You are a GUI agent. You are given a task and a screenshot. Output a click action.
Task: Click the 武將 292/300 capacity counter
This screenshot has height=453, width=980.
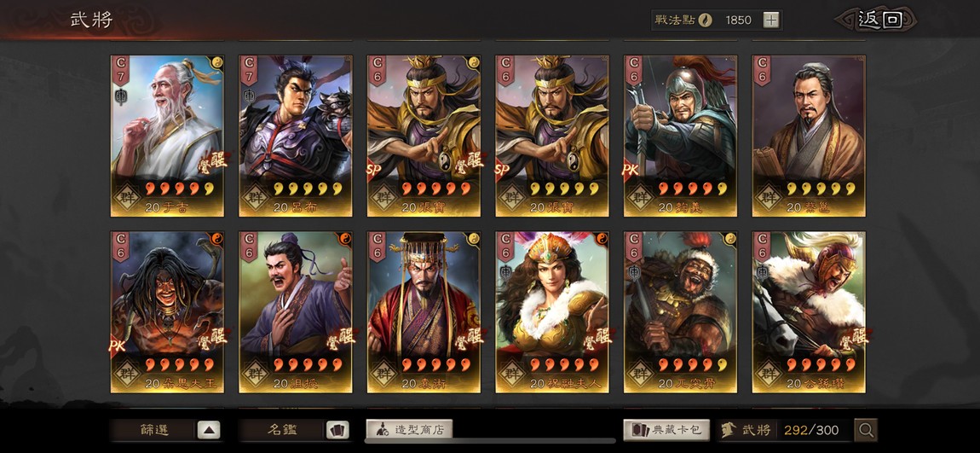(x=784, y=430)
